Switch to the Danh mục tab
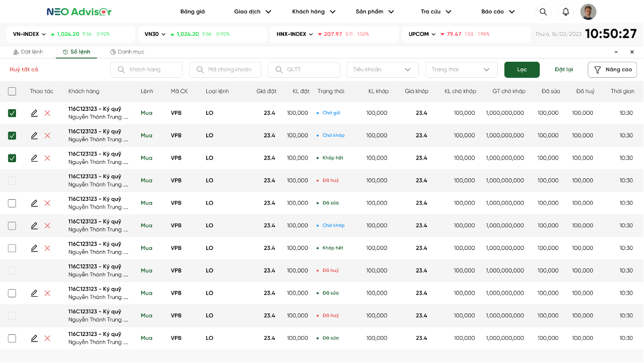644x363 pixels. click(127, 52)
